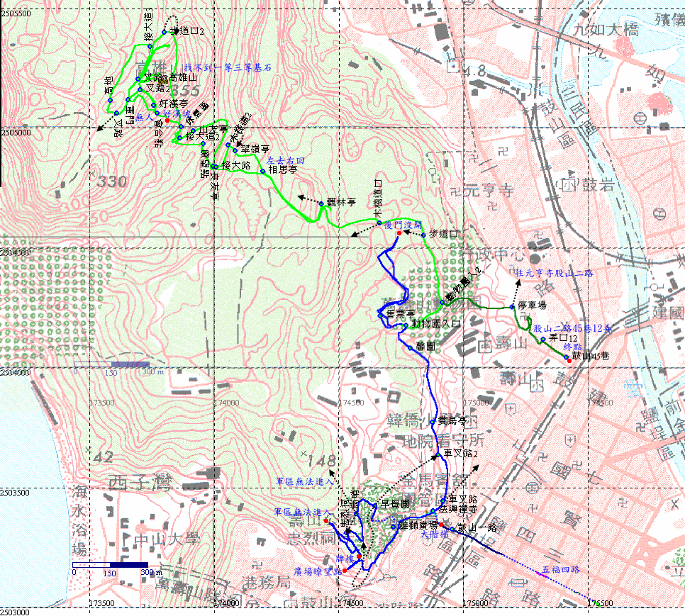Select the 法興禪寺 temple waypoint

432,510
